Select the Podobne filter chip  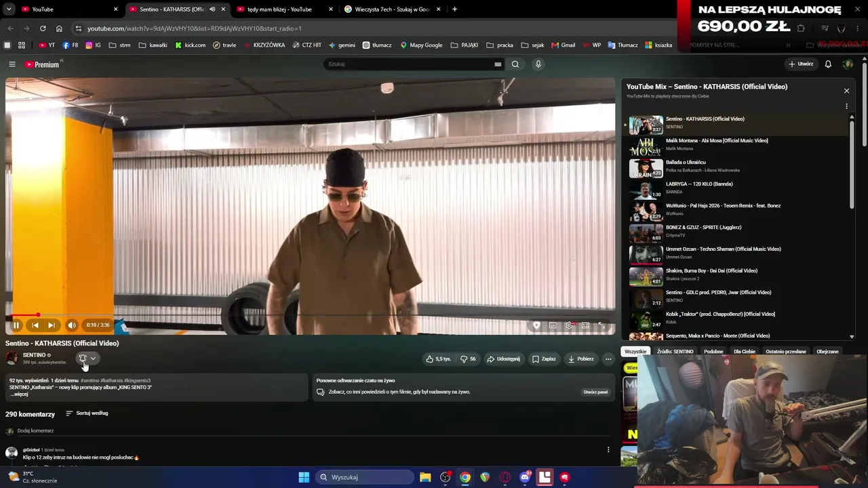(x=713, y=352)
